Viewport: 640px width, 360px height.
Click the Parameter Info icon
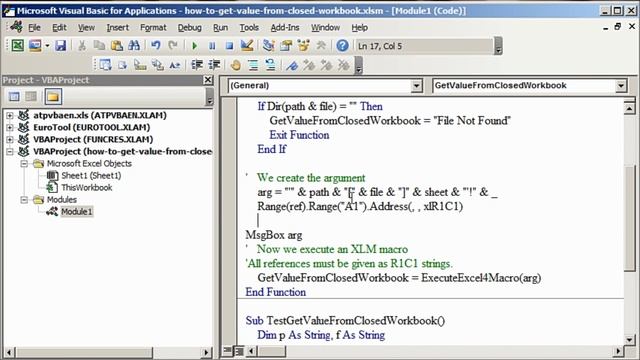click(x=158, y=64)
